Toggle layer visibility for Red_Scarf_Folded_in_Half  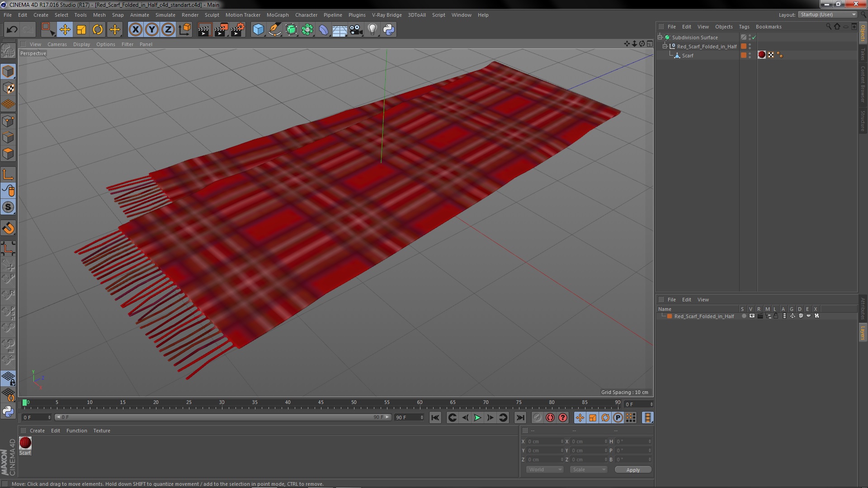[x=752, y=316]
